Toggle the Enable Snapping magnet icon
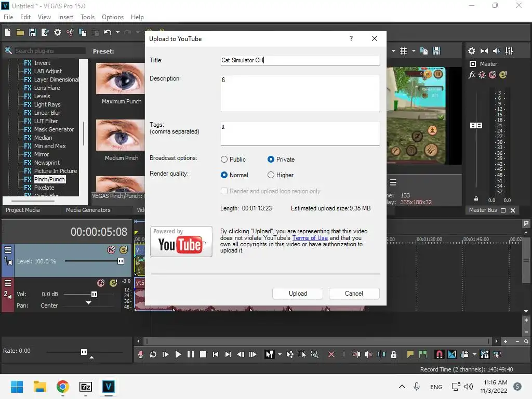 439,354
